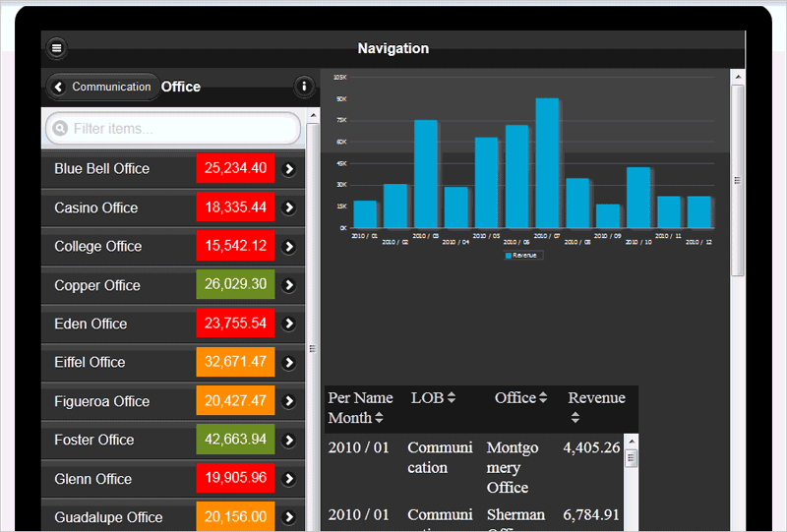
Task: Select Blue Bell Office row label
Action: tap(102, 168)
